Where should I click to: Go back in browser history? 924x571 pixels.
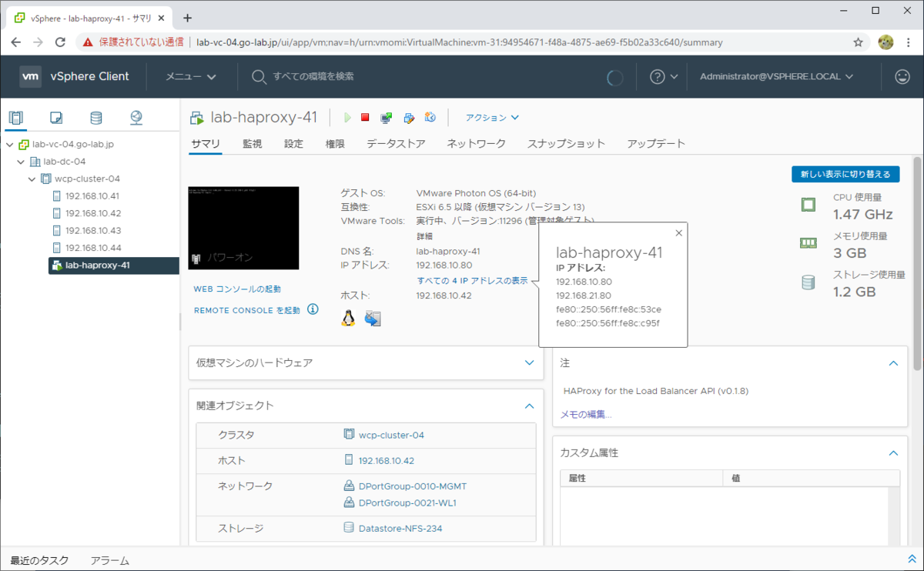tap(16, 42)
